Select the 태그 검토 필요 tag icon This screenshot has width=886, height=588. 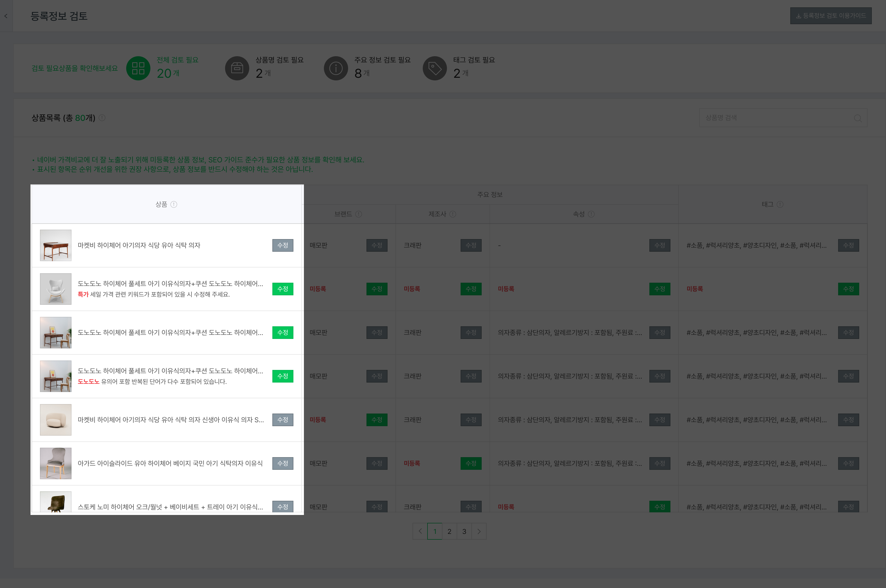point(435,68)
